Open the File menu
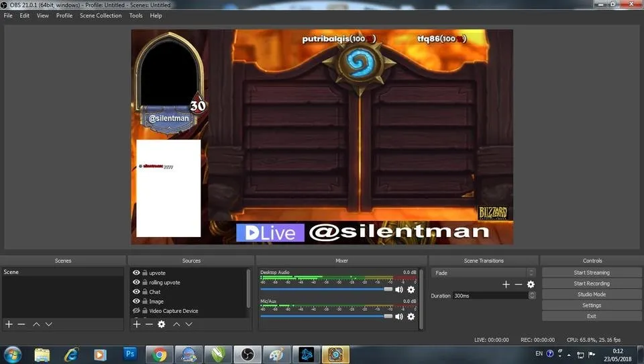Viewport: 644px width, 364px height. pos(8,15)
